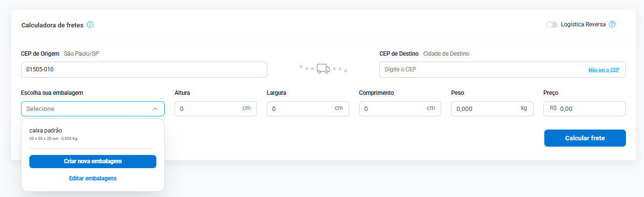644x197 pixels.
Task: Open the help icon next to Logística Reversa
Action: [x=612, y=24]
